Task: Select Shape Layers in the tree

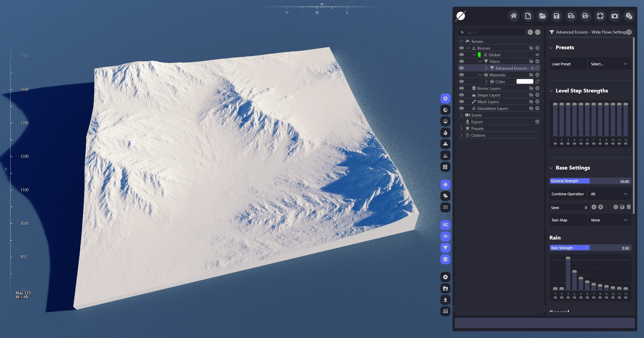Action: point(488,95)
